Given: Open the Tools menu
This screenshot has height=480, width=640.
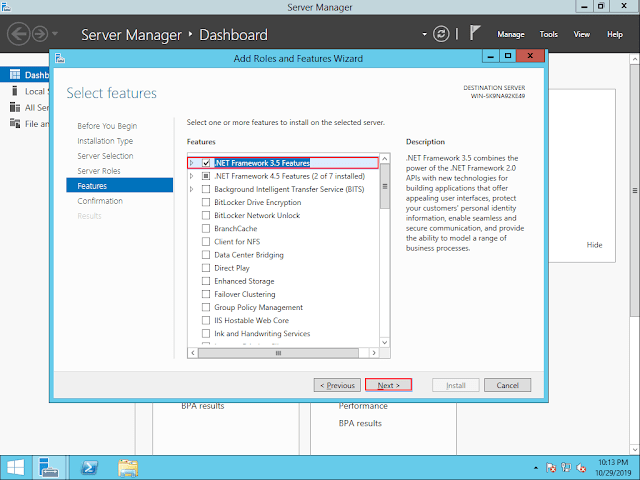Looking at the screenshot, I should [x=549, y=34].
